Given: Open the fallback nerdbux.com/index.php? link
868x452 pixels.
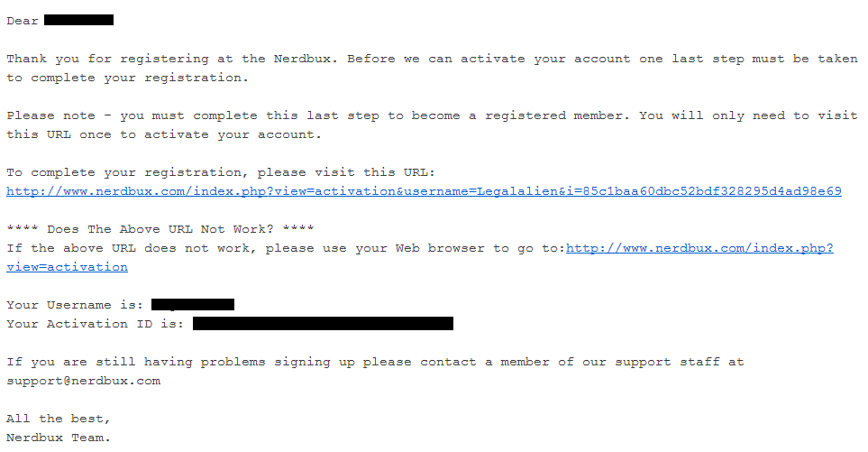Looking at the screenshot, I should point(699,248).
